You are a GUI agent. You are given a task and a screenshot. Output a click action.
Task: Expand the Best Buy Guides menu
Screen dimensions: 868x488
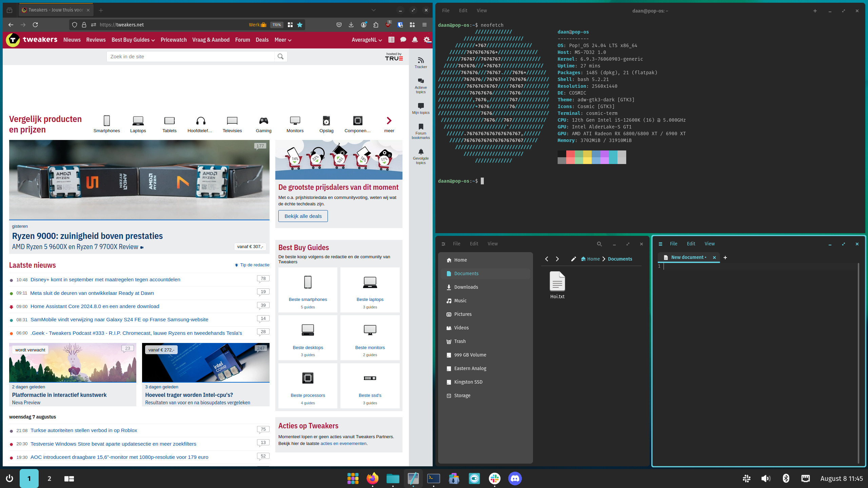coord(133,40)
